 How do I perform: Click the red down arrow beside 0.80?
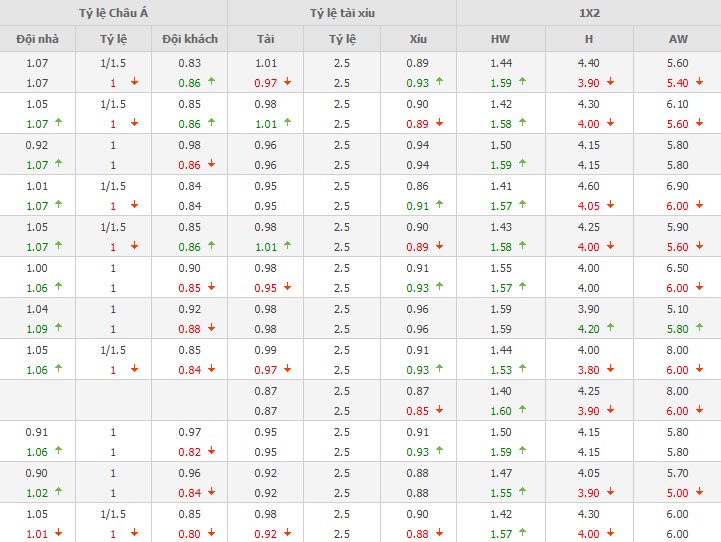click(x=212, y=534)
